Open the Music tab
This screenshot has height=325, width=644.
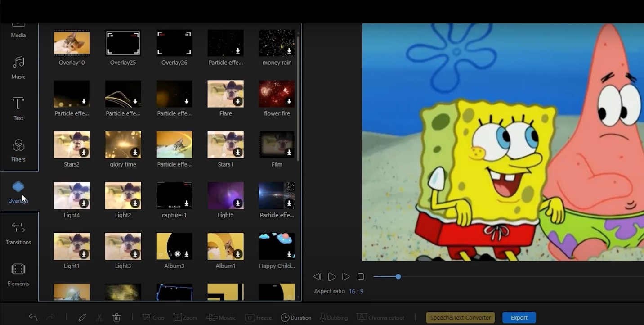point(18,68)
